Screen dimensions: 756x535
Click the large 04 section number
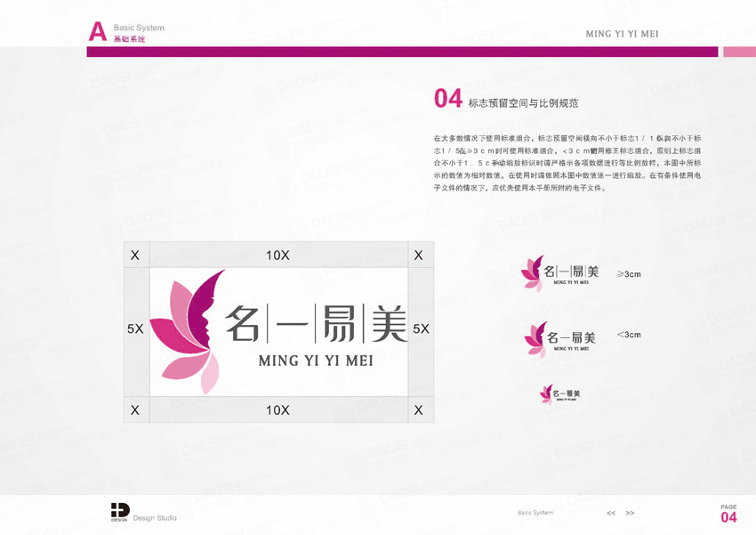coord(447,99)
